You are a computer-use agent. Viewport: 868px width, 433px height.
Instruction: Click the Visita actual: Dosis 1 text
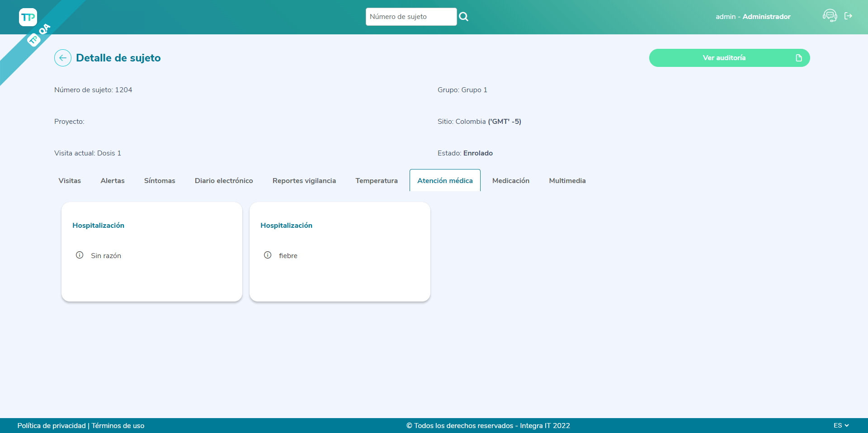(88, 153)
